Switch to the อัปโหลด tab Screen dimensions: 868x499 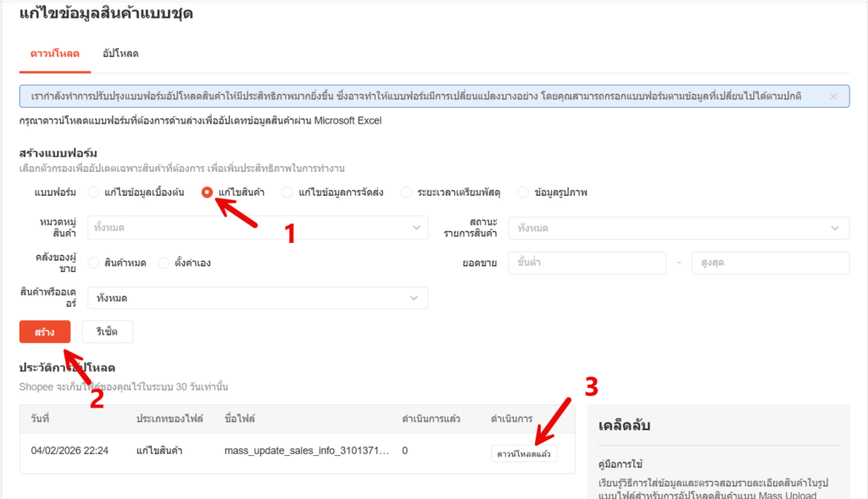pos(114,53)
